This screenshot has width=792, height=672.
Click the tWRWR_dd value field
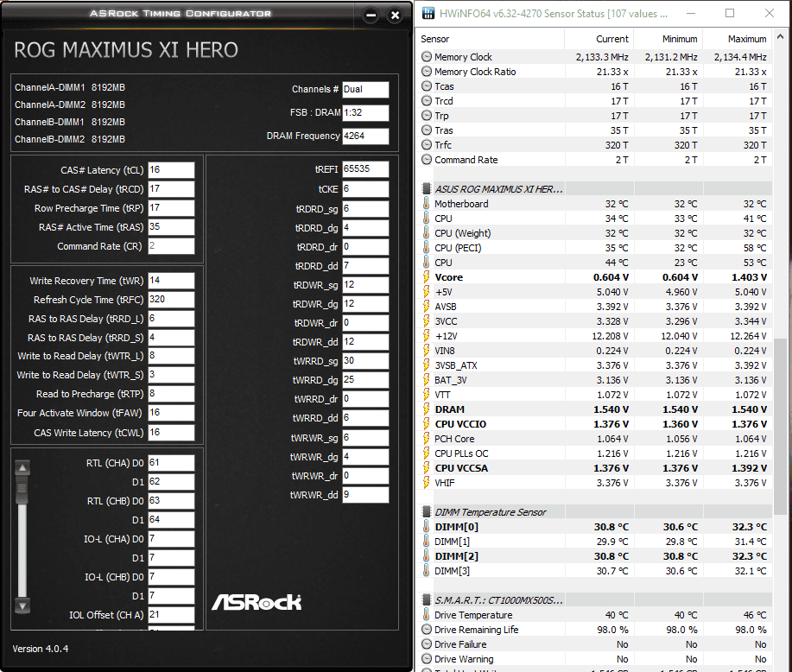[x=365, y=495]
